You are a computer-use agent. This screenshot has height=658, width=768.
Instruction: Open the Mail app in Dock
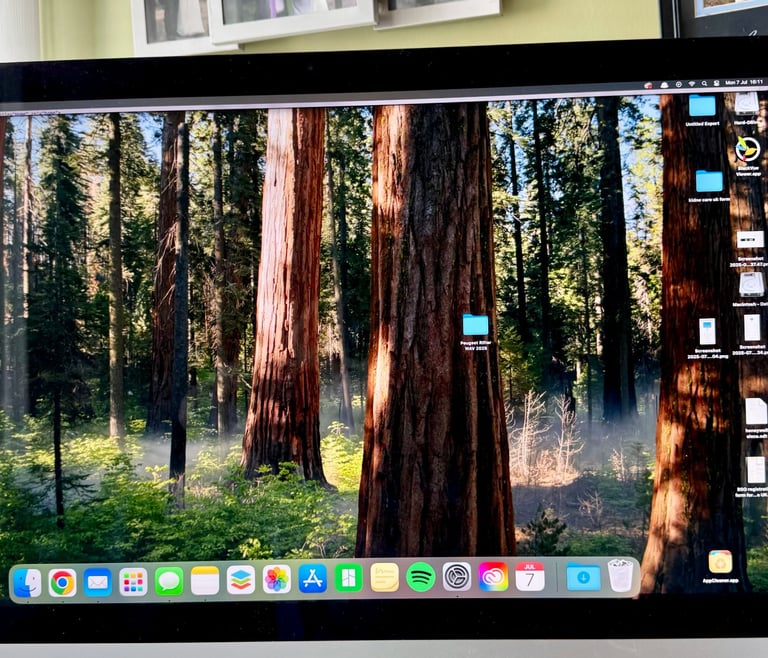(97, 583)
